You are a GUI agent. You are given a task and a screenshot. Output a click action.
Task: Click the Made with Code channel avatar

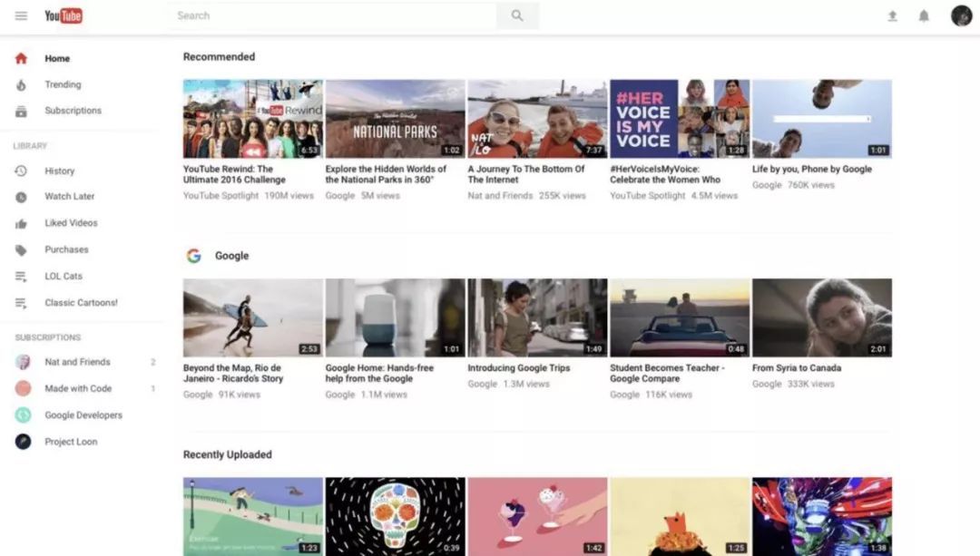coord(23,388)
